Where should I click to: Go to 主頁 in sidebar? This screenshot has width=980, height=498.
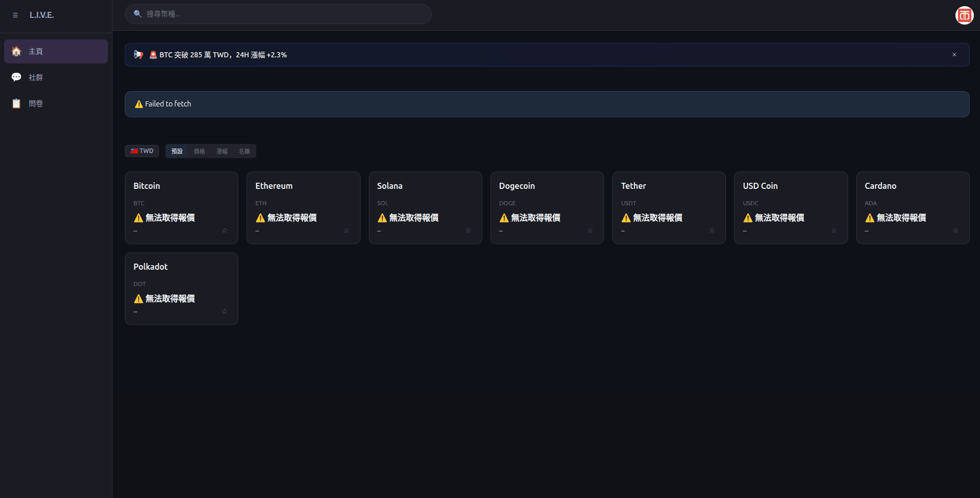pyautogui.click(x=56, y=51)
